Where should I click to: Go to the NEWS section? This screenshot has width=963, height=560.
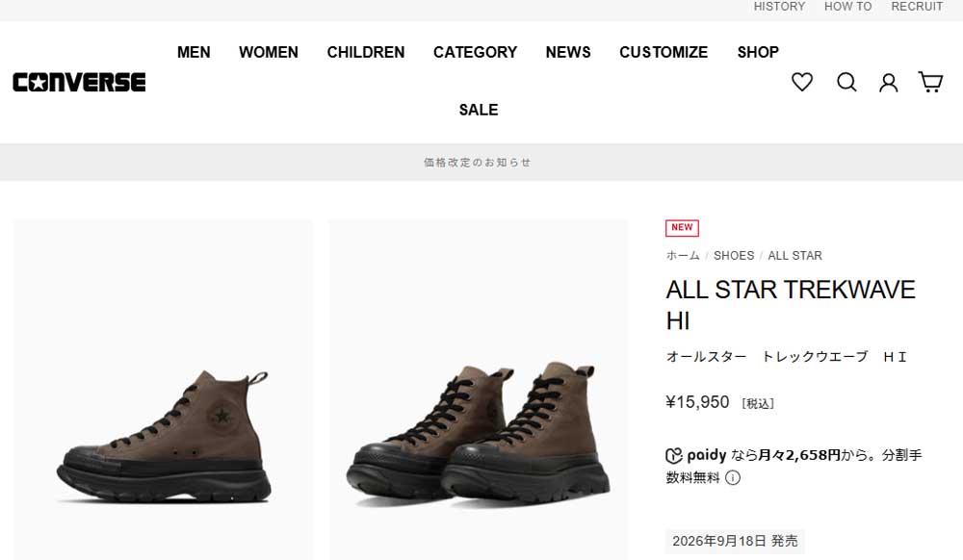tap(568, 52)
